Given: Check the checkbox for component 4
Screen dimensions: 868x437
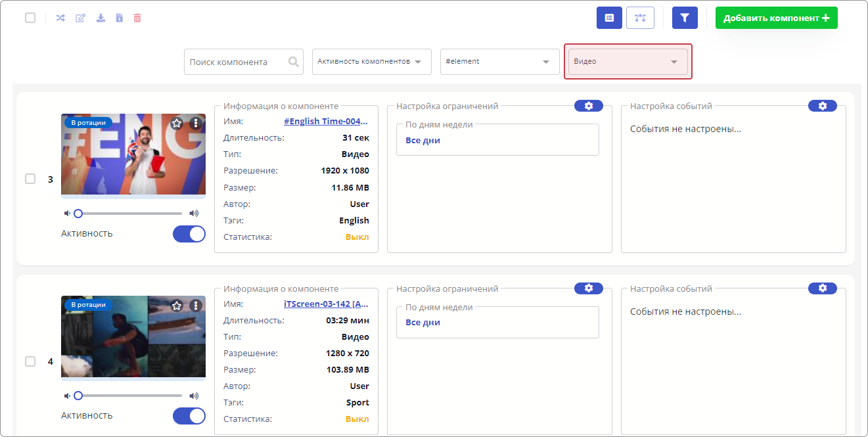Looking at the screenshot, I should coord(30,361).
